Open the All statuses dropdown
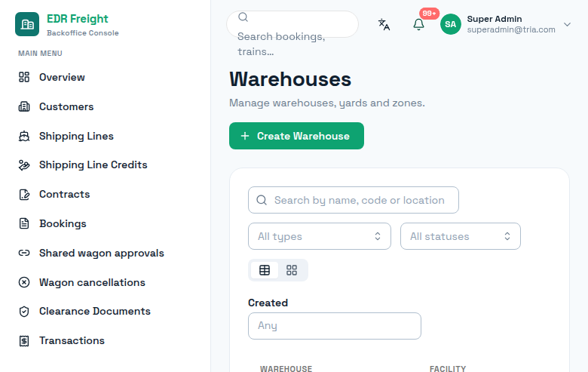 pos(460,236)
